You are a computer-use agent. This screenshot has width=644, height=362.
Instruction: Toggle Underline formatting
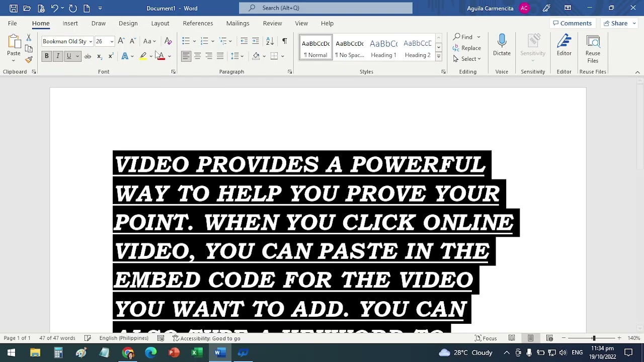tap(69, 56)
